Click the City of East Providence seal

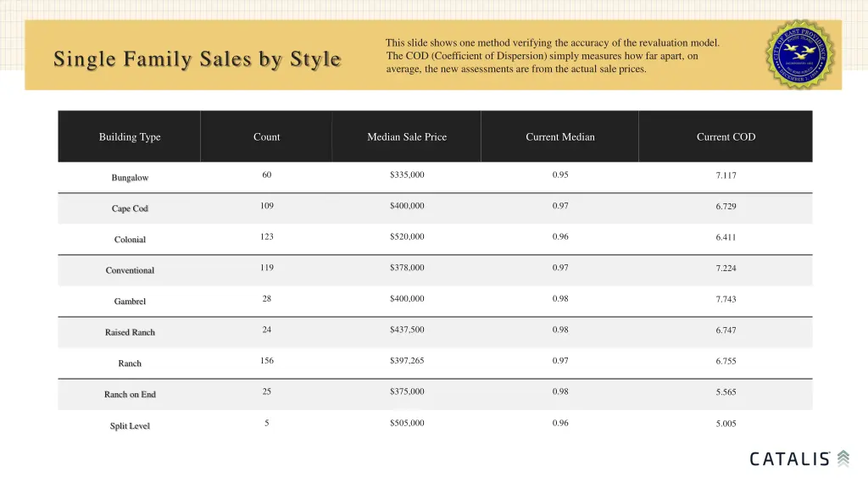(x=800, y=55)
